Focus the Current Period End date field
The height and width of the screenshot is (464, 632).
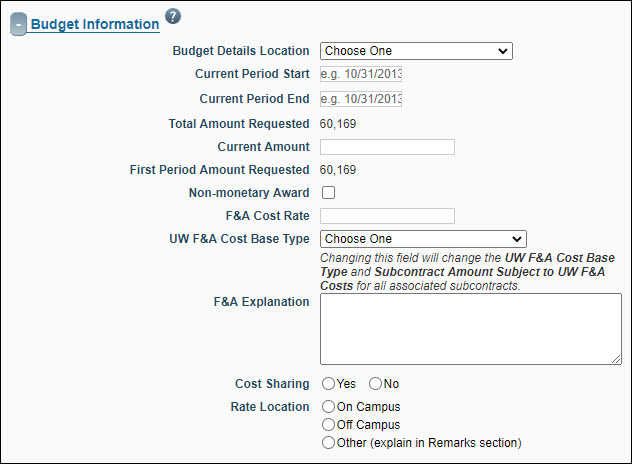pos(360,99)
